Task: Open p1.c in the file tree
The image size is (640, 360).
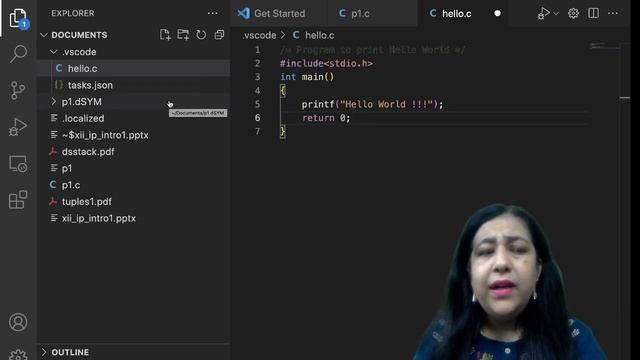Action: pyautogui.click(x=71, y=185)
